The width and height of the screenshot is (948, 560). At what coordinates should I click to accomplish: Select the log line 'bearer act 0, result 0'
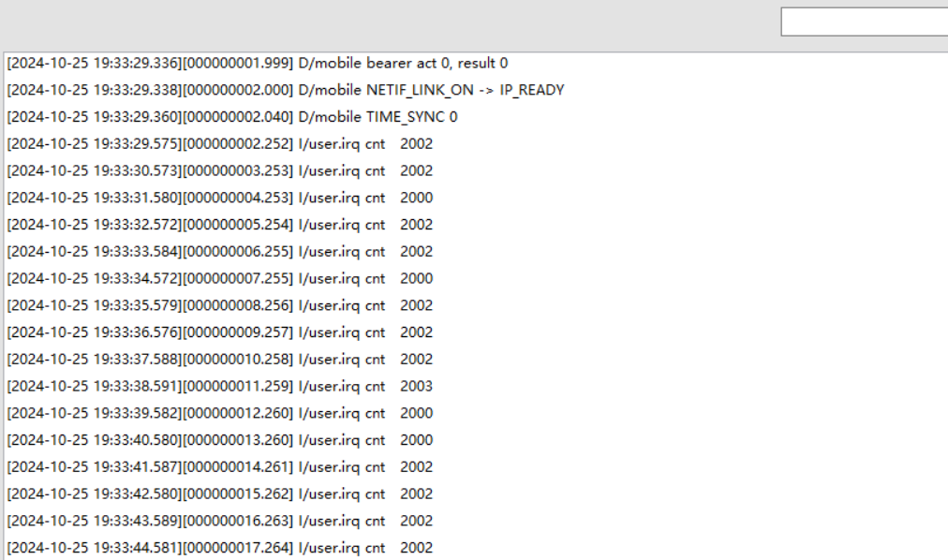(x=258, y=64)
